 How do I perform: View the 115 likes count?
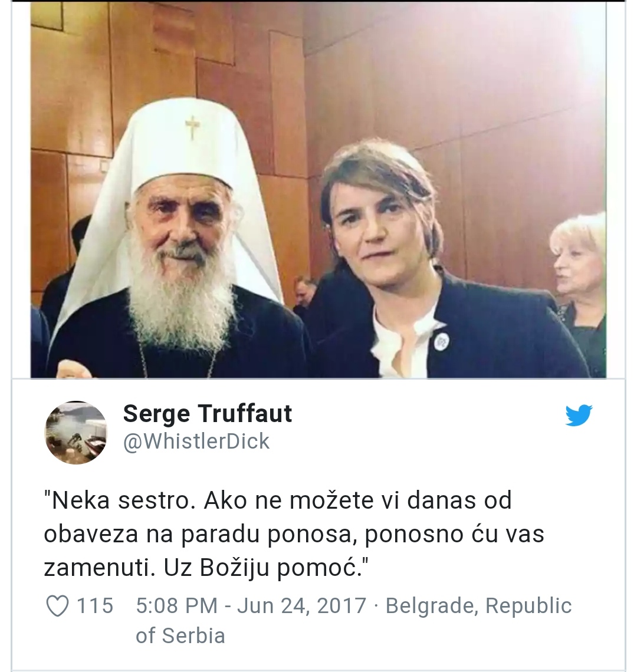95,605
